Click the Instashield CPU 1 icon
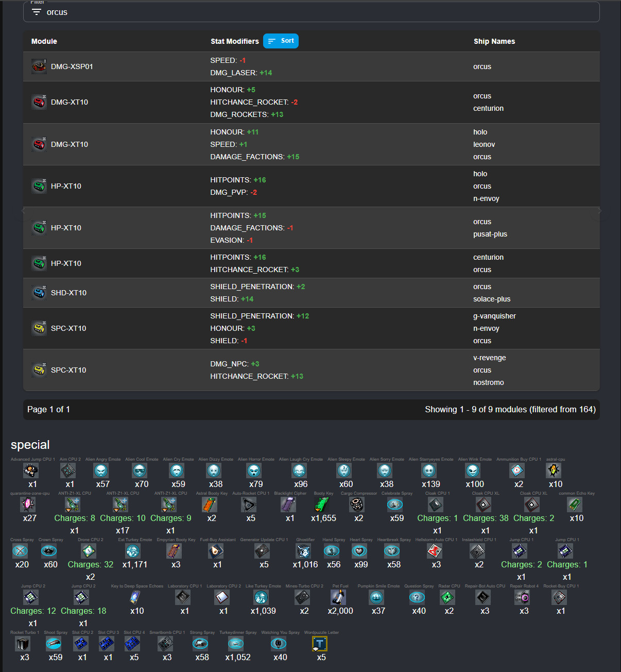Viewport: 621px width, 672px height. 477,551
